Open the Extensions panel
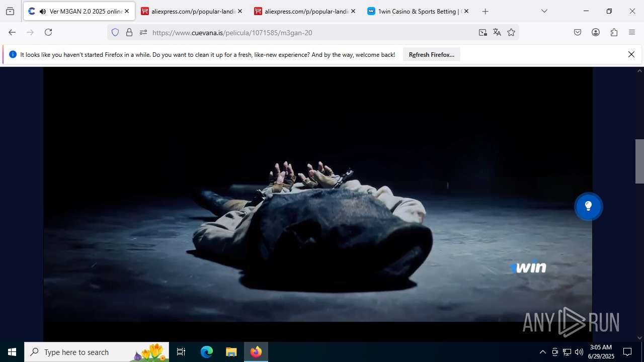 [614, 32]
